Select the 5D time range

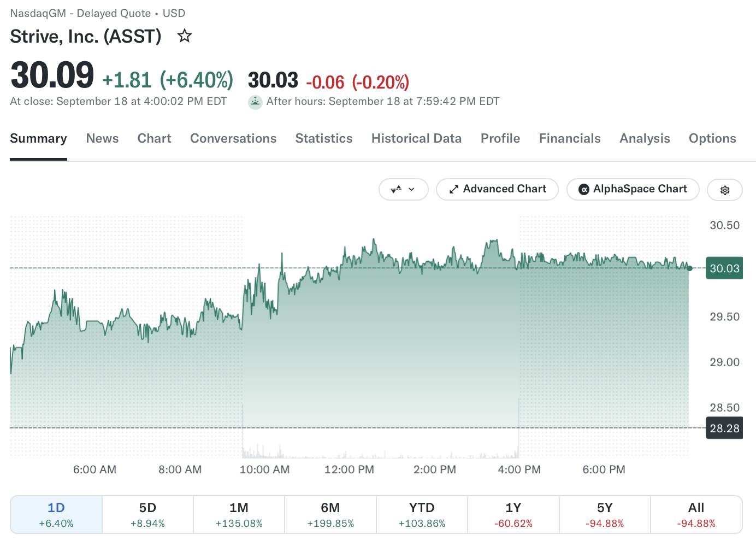coord(147,514)
